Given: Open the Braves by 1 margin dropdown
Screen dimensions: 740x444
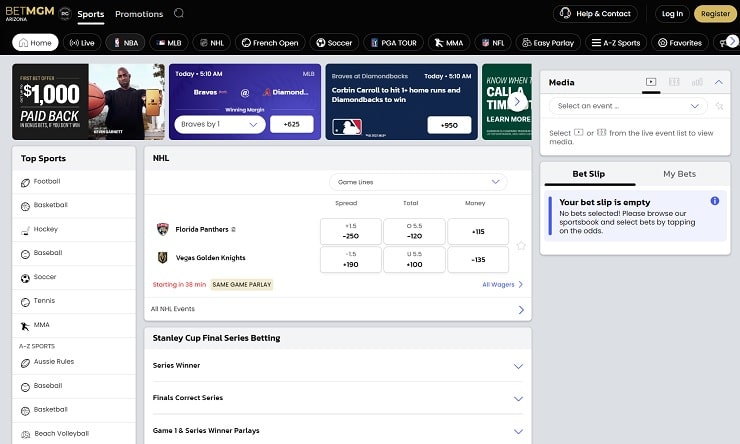Looking at the screenshot, I should click(220, 125).
